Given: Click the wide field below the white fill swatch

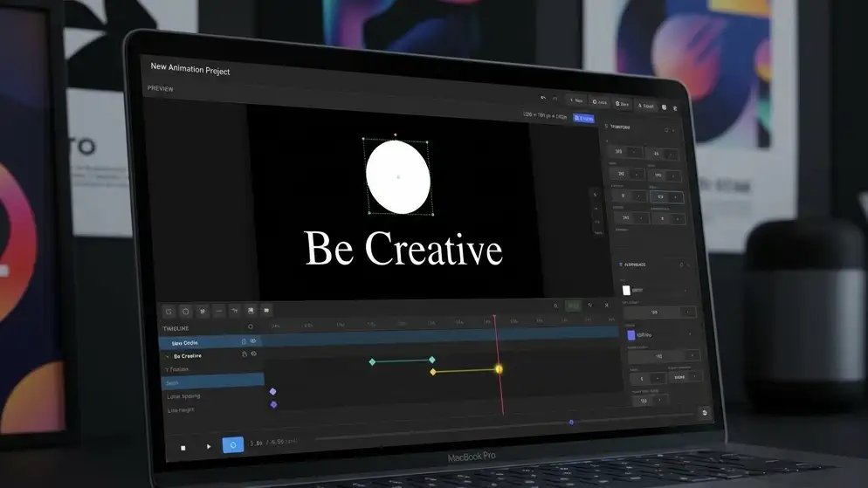Looking at the screenshot, I should click(660, 312).
